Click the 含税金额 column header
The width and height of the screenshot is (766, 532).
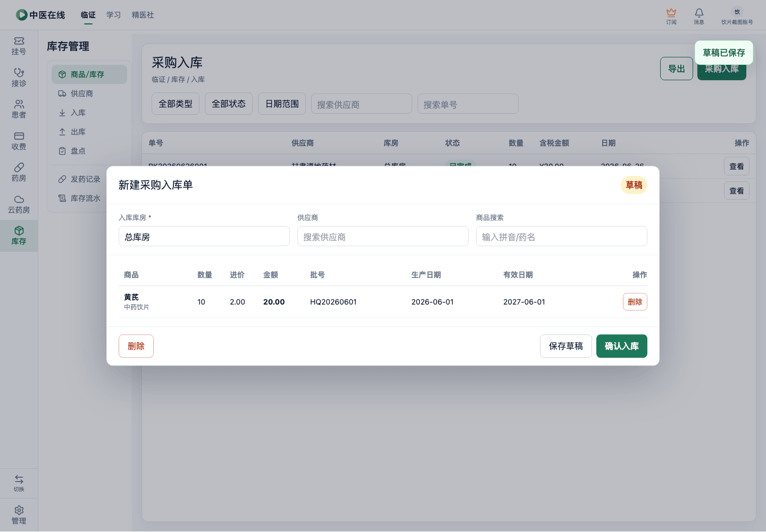coord(554,143)
